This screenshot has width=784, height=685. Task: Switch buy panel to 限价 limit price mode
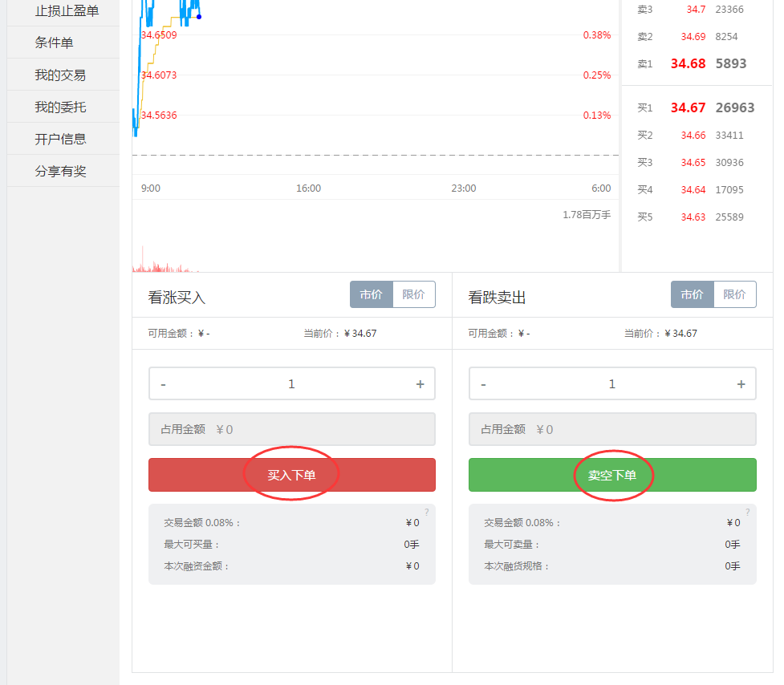click(414, 294)
